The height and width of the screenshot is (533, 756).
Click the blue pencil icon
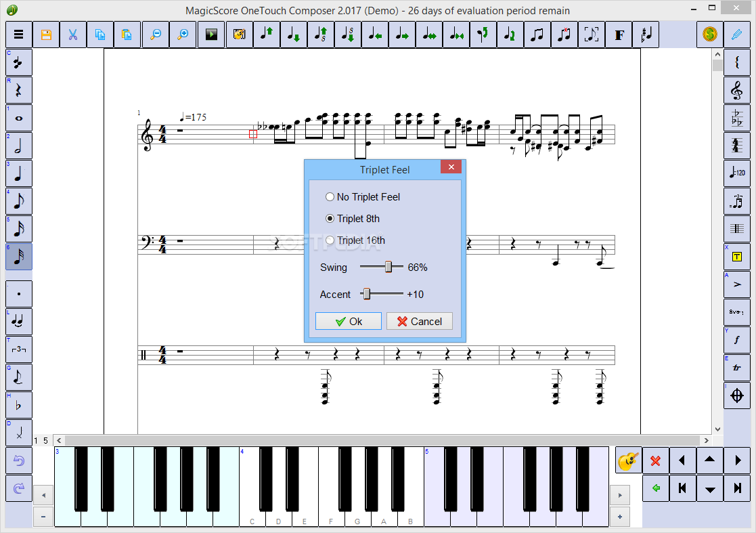[737, 35]
